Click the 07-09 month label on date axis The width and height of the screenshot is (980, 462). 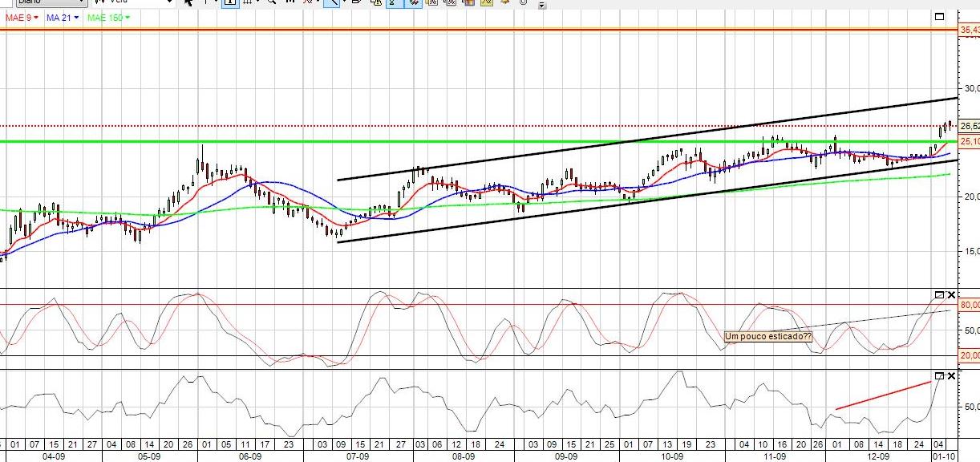tap(357, 456)
